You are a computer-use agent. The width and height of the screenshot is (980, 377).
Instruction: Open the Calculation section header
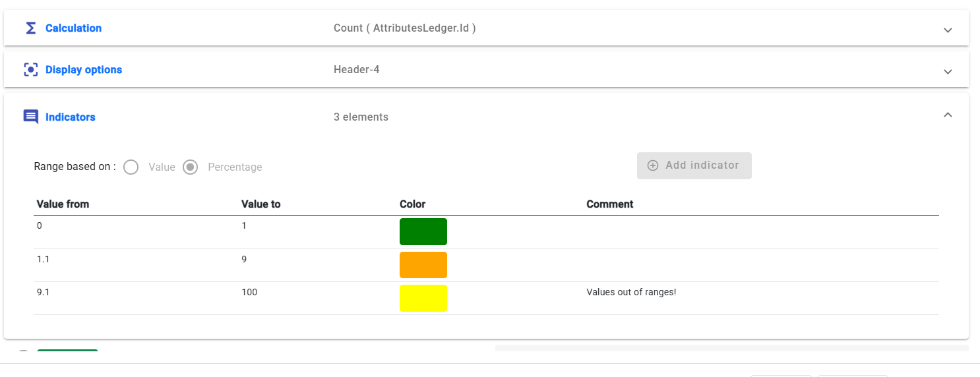[x=73, y=28]
